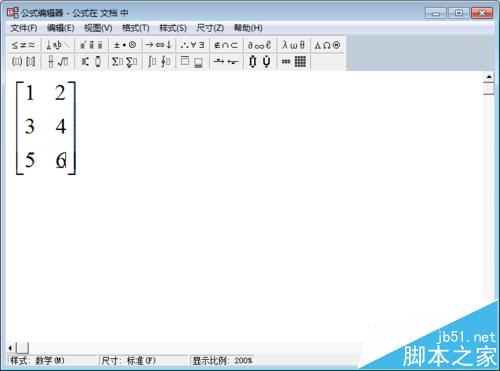Place cursor at matrix entry 3

pyautogui.click(x=30, y=126)
